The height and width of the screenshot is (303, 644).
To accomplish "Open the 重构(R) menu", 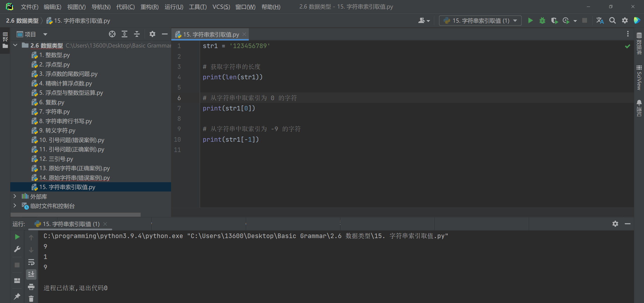I will pyautogui.click(x=149, y=7).
